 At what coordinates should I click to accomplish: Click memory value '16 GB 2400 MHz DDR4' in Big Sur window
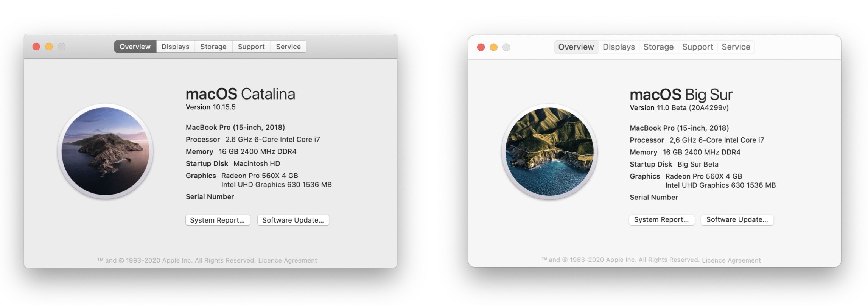click(702, 152)
